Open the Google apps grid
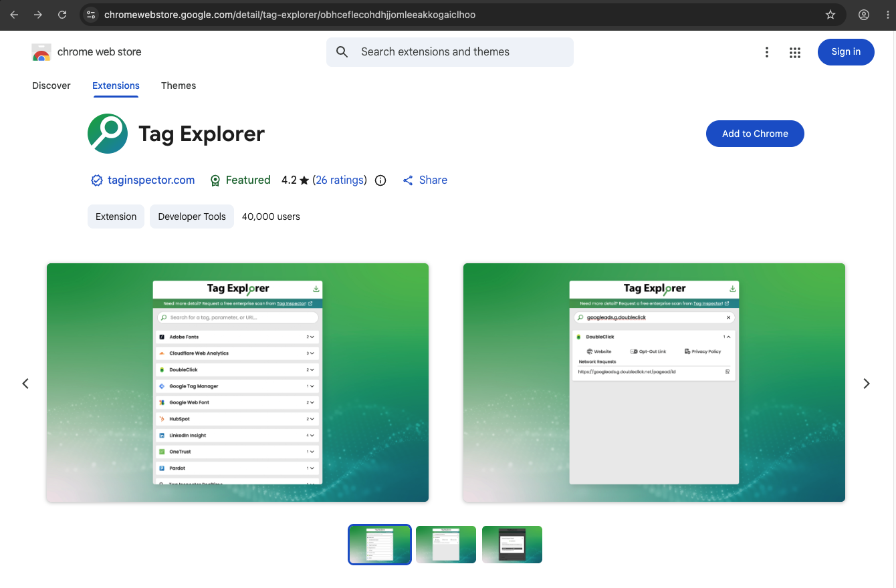The image size is (896, 588). point(795,52)
